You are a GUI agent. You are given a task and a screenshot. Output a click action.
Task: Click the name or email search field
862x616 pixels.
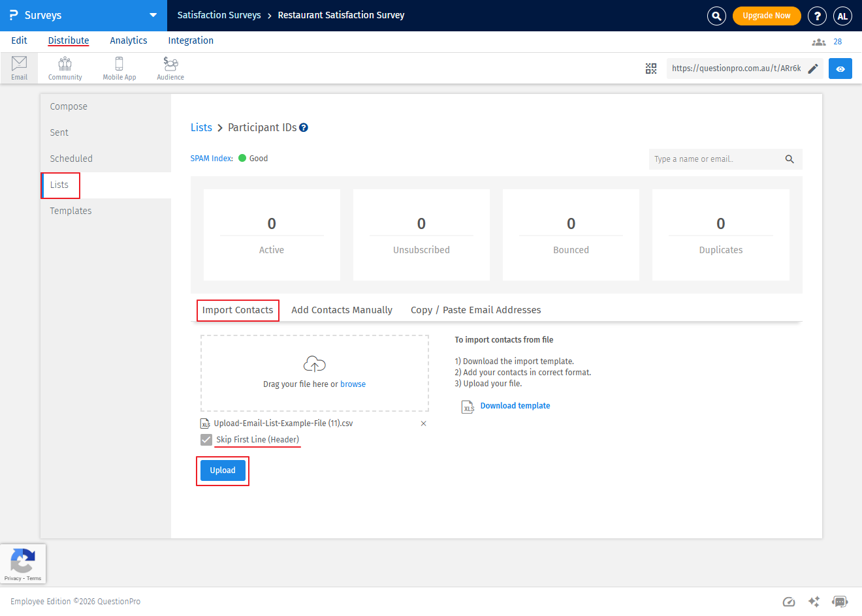coord(716,159)
